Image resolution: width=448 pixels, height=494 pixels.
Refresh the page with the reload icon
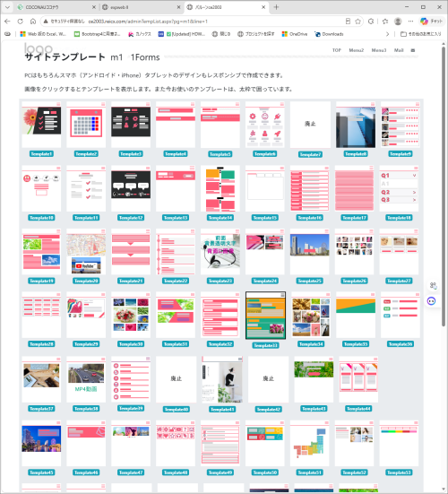point(20,22)
